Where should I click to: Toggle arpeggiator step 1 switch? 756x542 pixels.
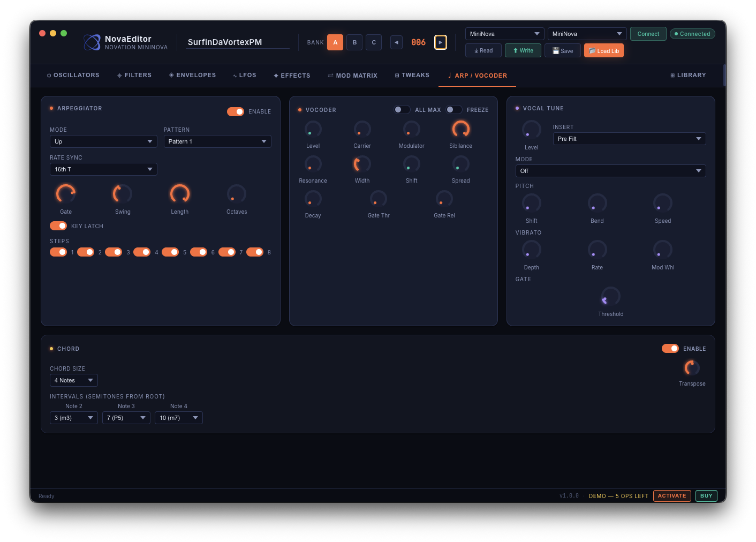58,252
